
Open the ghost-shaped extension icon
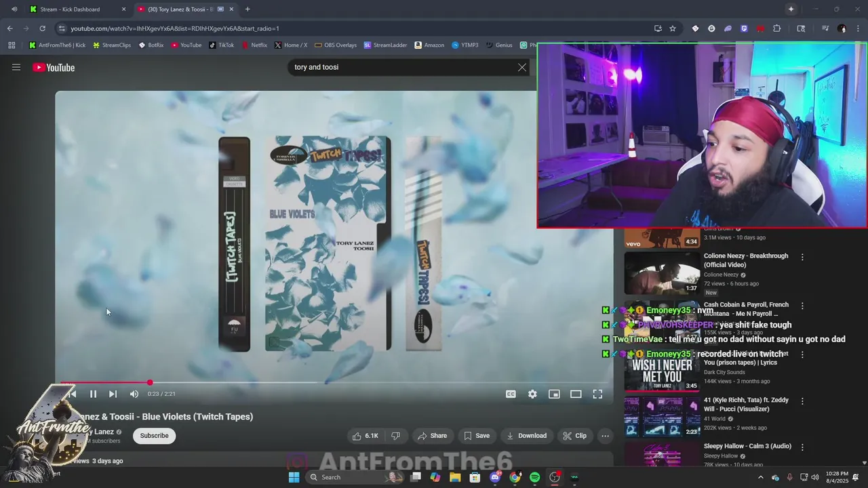728,28
